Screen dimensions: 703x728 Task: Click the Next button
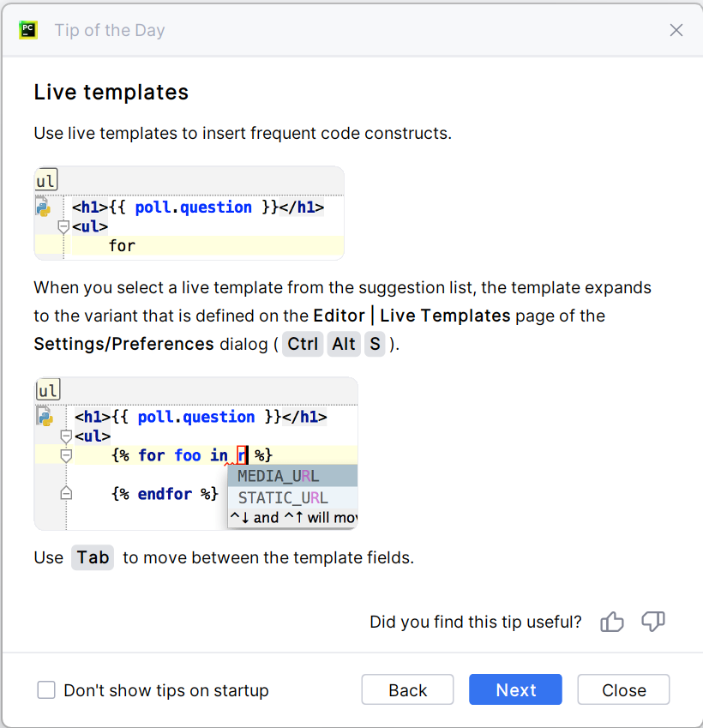tap(515, 690)
